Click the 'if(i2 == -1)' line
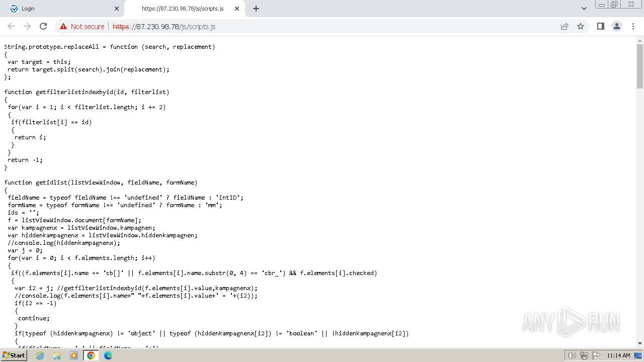 point(36,303)
